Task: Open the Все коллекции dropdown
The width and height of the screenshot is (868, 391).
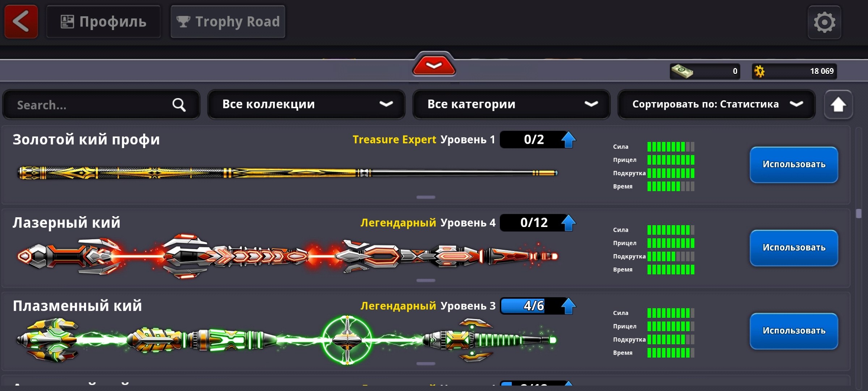Action: tap(306, 104)
